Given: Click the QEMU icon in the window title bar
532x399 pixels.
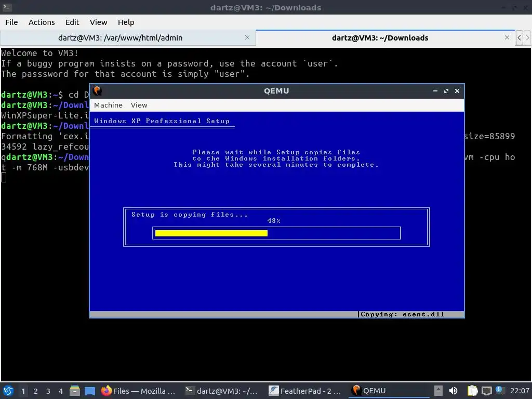Looking at the screenshot, I should click(x=97, y=91).
